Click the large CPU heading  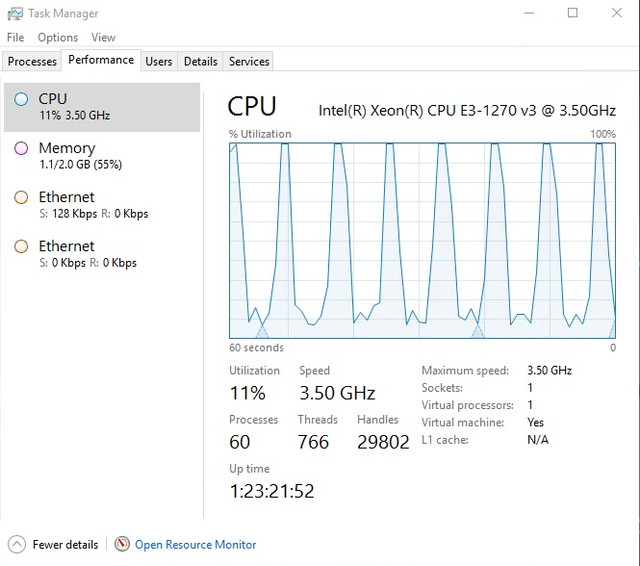[252, 107]
